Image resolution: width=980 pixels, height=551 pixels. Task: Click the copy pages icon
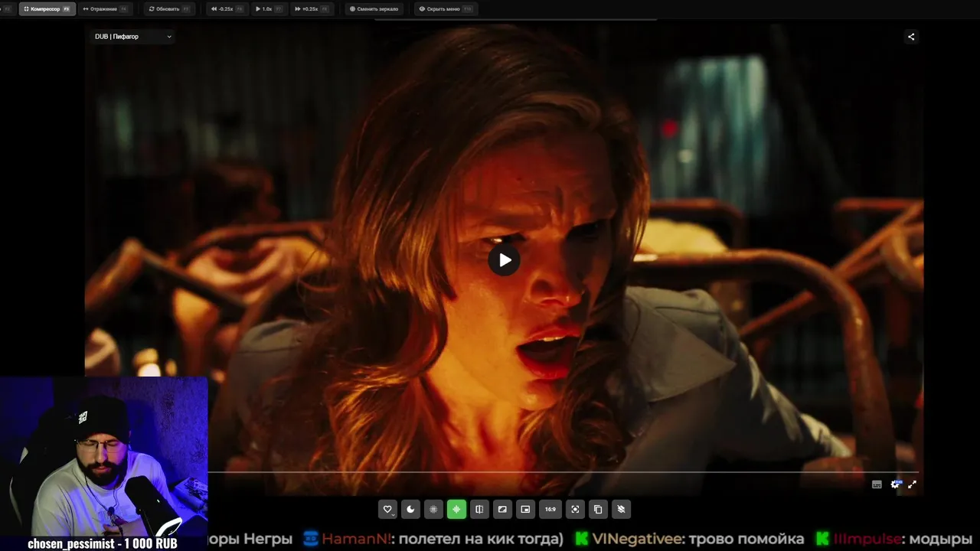(x=598, y=509)
